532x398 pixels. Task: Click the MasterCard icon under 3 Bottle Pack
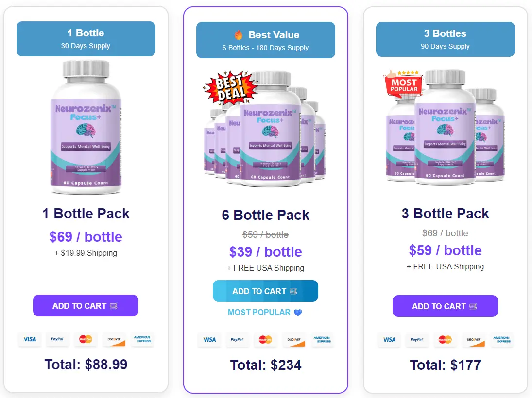tap(445, 340)
